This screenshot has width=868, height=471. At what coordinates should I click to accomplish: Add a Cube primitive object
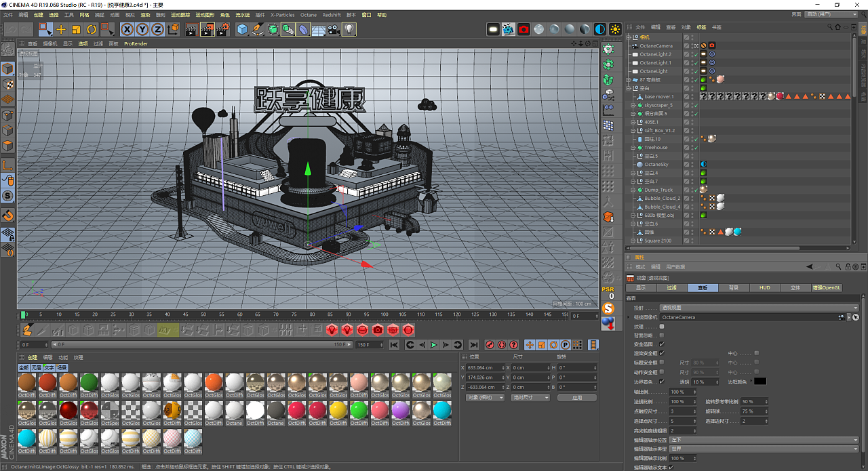coord(242,29)
